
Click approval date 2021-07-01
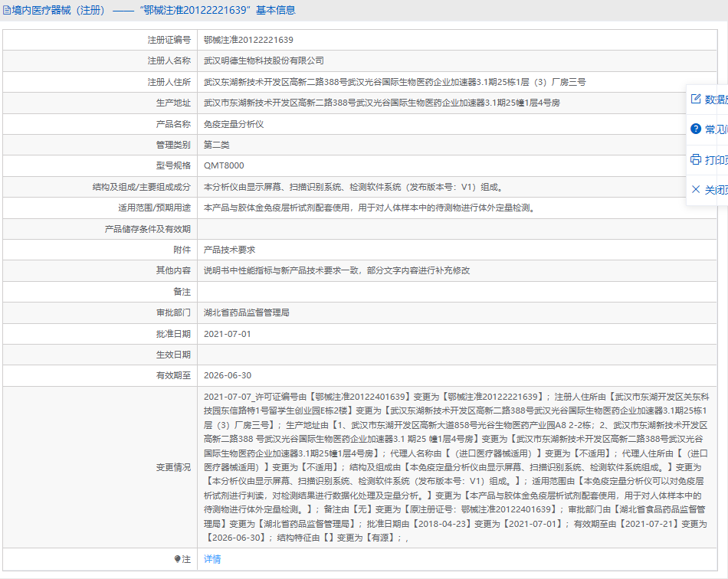(x=227, y=334)
